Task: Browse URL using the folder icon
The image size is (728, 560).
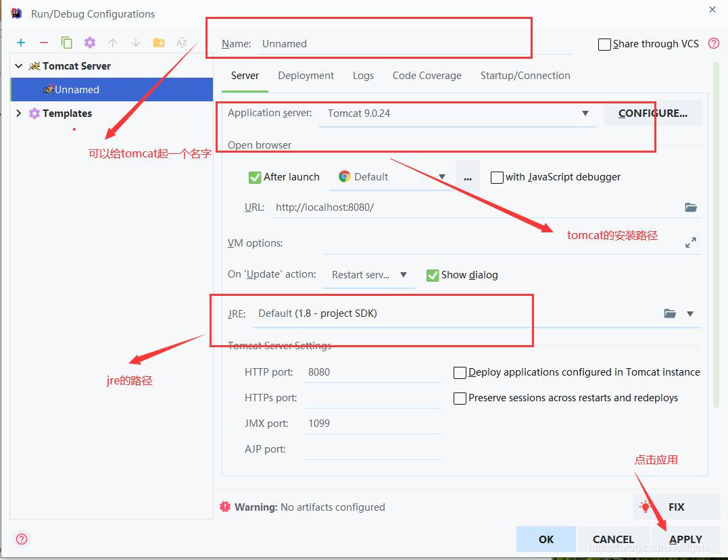Action: (x=691, y=207)
